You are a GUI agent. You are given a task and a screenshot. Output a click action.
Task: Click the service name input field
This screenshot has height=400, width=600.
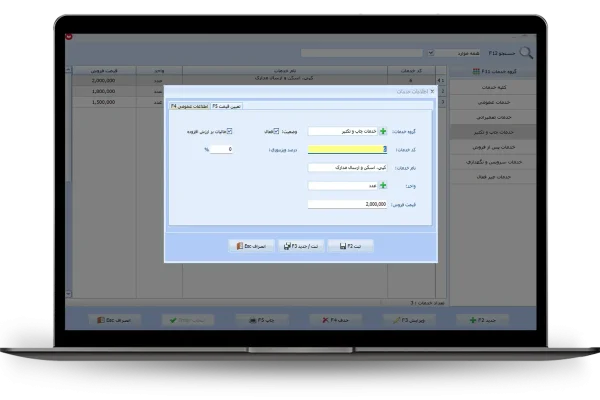tap(347, 168)
